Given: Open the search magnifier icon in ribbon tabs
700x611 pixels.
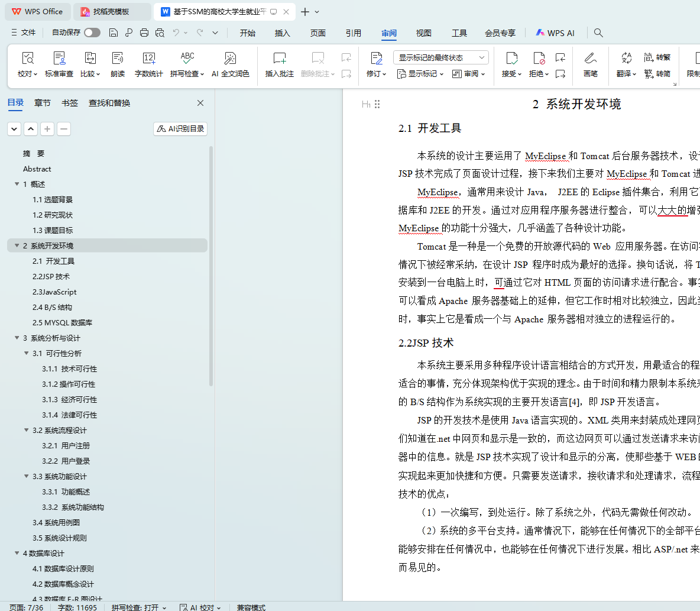Looking at the screenshot, I should coord(598,33).
